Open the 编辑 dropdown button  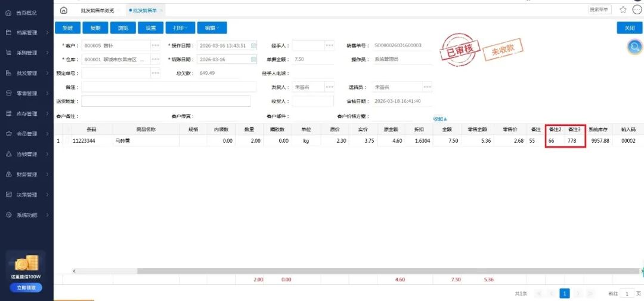pyautogui.click(x=212, y=28)
